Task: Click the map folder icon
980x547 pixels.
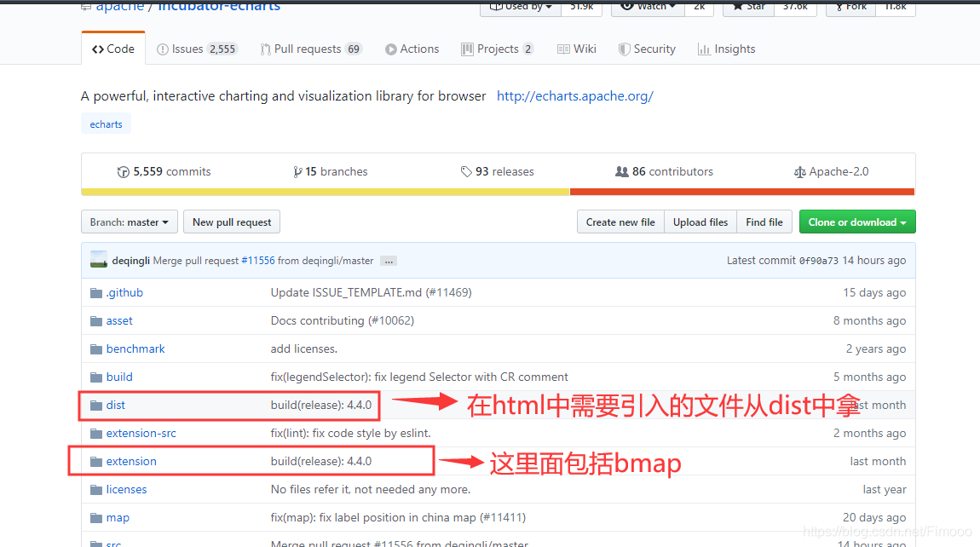Action: click(x=96, y=518)
